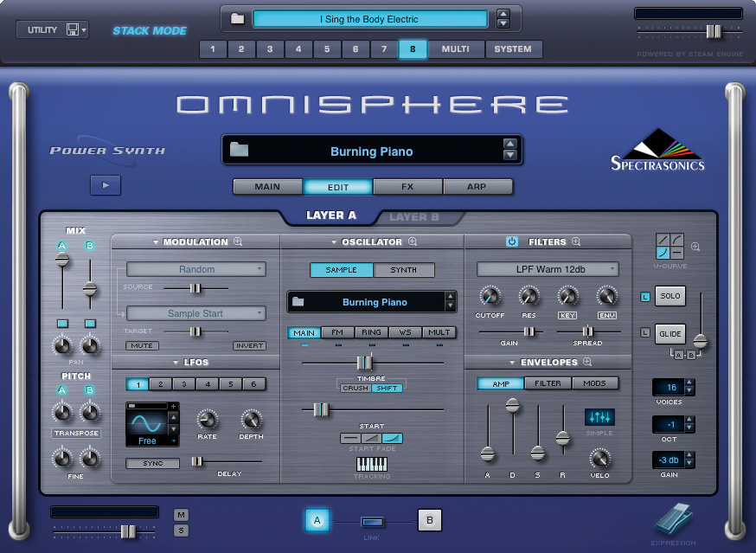
Task: Click the patch audition play button
Action: coord(106,185)
